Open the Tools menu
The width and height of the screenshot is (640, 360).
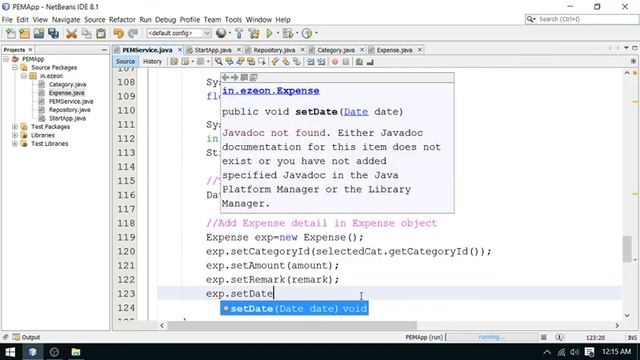coord(233,20)
